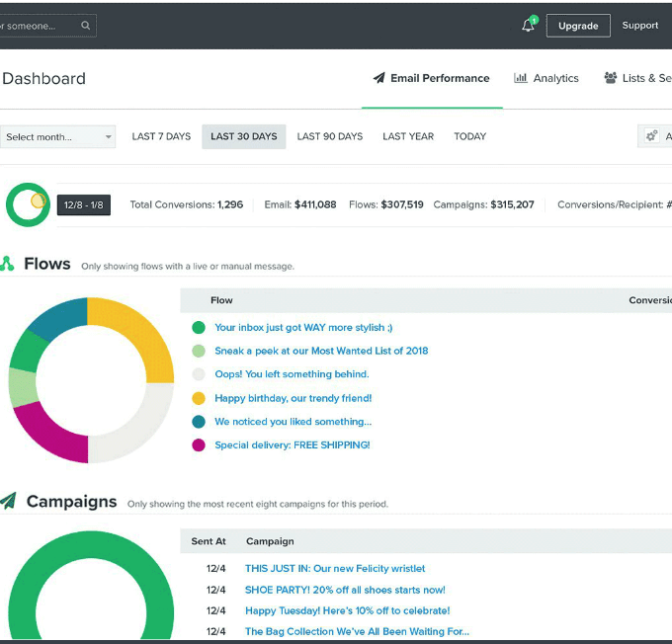Click the Flows section icon
The height and width of the screenshot is (644, 672).
tap(8, 264)
